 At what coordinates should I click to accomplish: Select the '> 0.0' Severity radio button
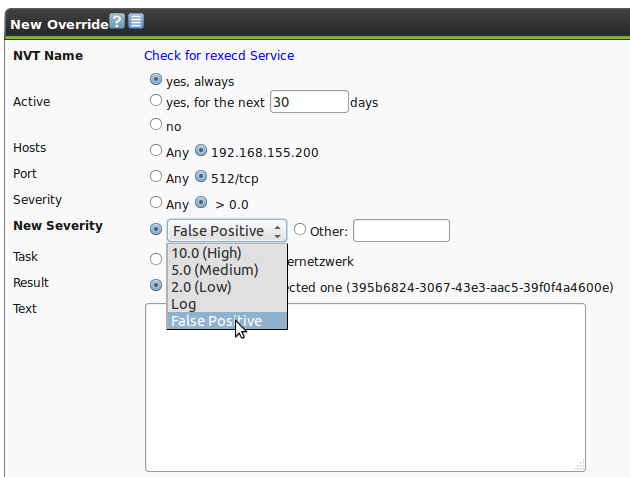[201, 203]
